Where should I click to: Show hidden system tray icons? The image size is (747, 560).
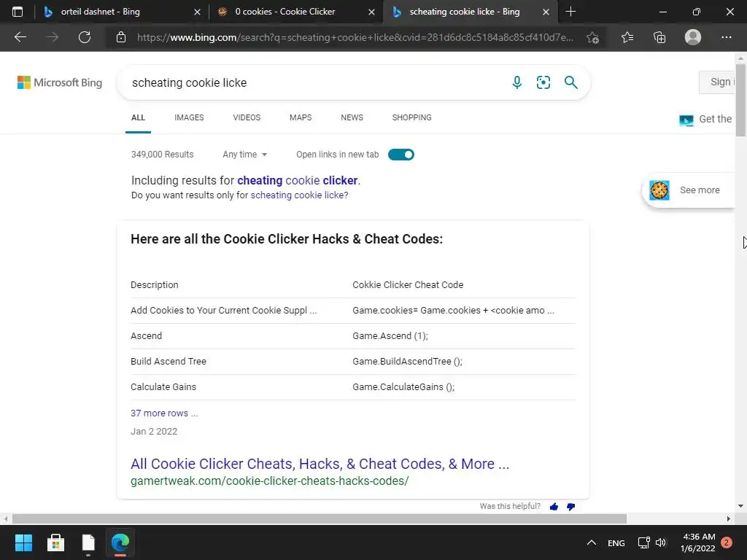click(591, 542)
